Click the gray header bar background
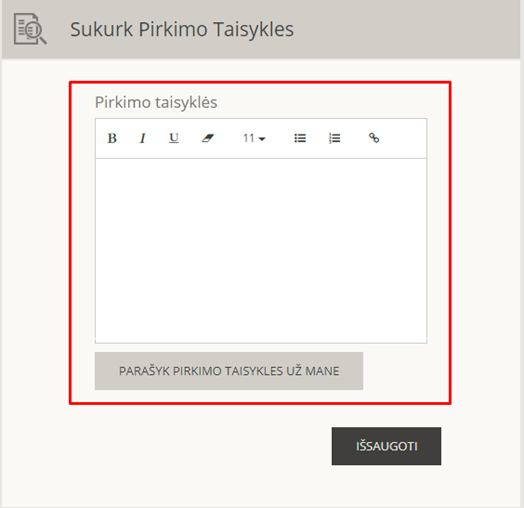 [401, 29]
